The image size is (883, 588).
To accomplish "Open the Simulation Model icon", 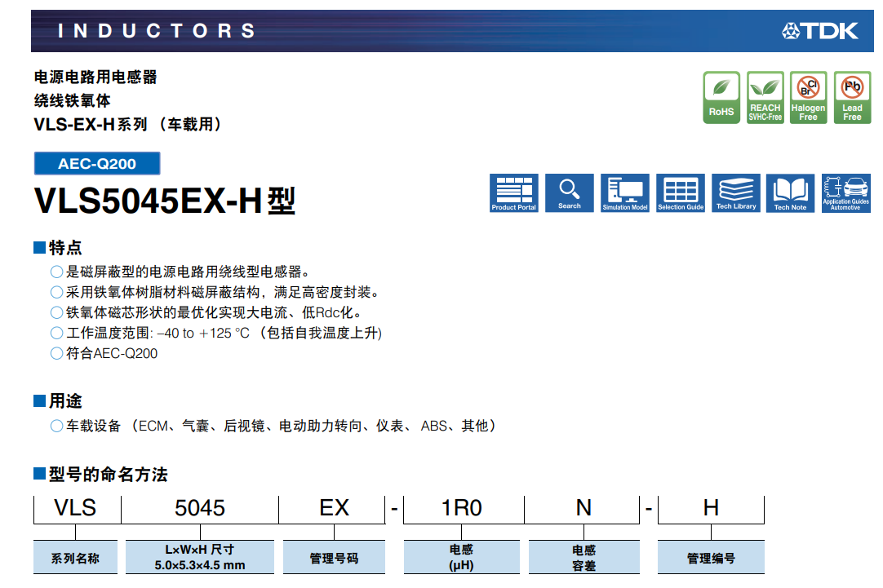I will (625, 193).
